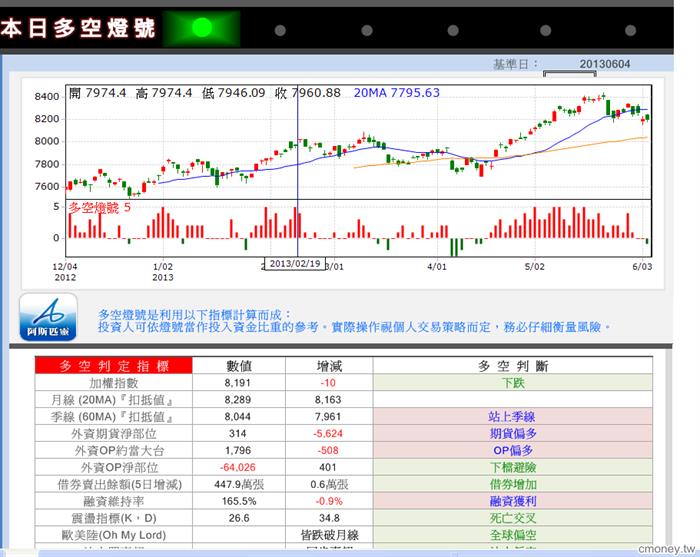
Task: Click the 站上季線 judgment cell
Action: pyautogui.click(x=513, y=417)
